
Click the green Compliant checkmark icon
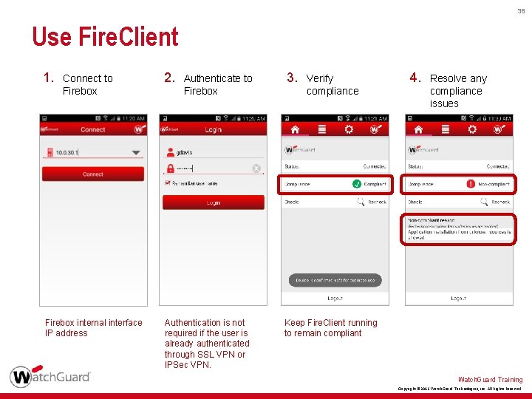tap(357, 184)
